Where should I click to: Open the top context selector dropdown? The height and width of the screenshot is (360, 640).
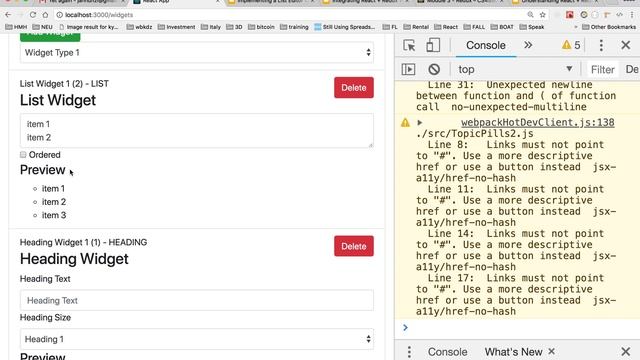click(515, 69)
